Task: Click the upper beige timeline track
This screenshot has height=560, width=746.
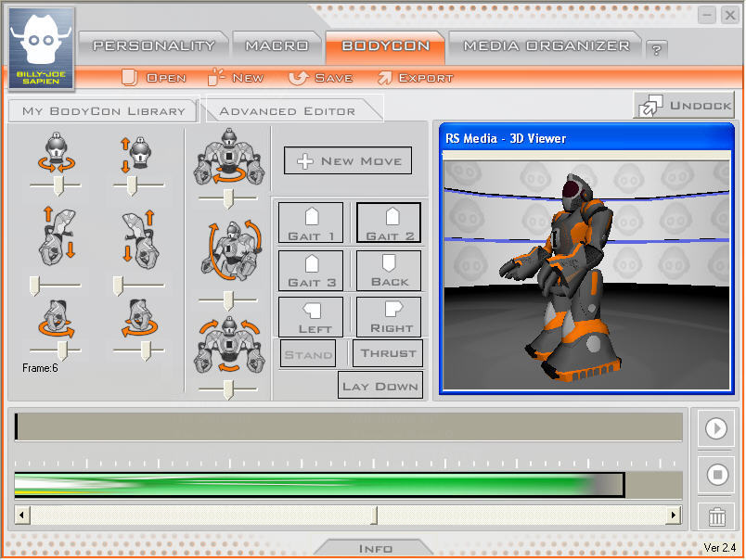Action: coord(349,426)
